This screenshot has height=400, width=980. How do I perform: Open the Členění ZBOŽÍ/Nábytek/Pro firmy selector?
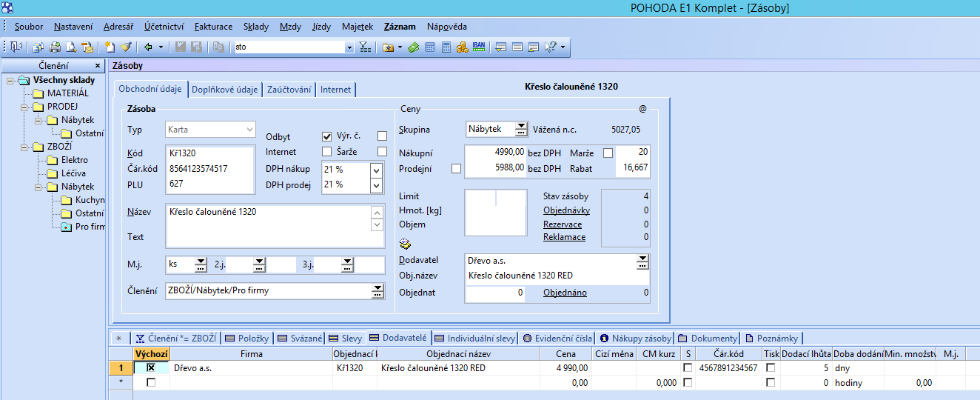[378, 291]
